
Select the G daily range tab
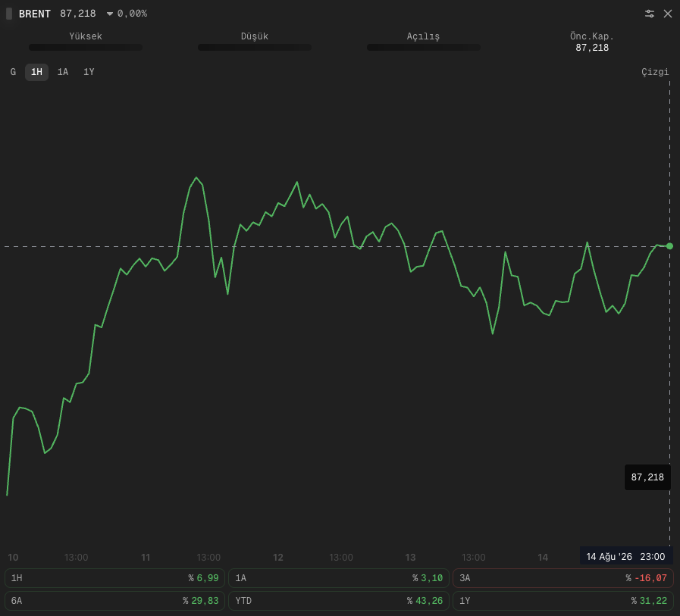pos(13,72)
